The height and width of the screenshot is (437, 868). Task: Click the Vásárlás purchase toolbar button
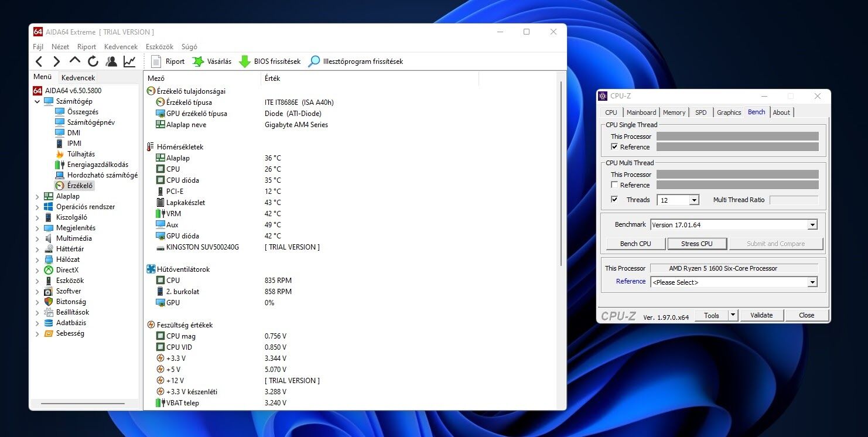(211, 62)
